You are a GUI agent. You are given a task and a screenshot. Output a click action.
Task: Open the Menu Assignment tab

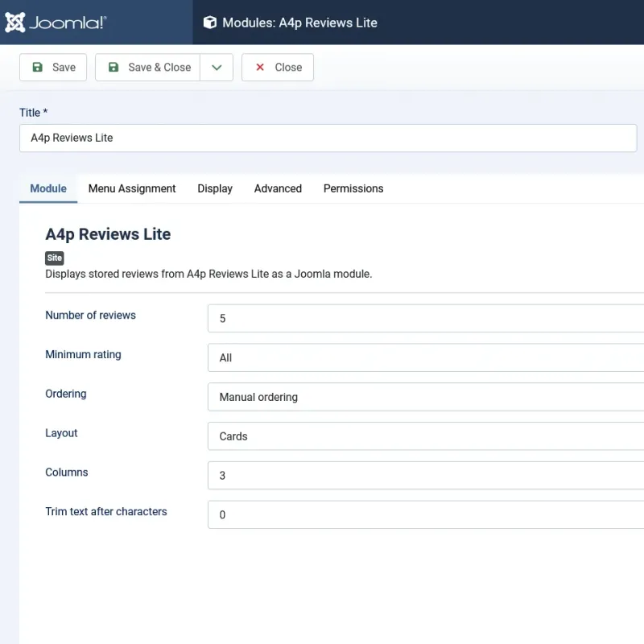[x=132, y=188]
